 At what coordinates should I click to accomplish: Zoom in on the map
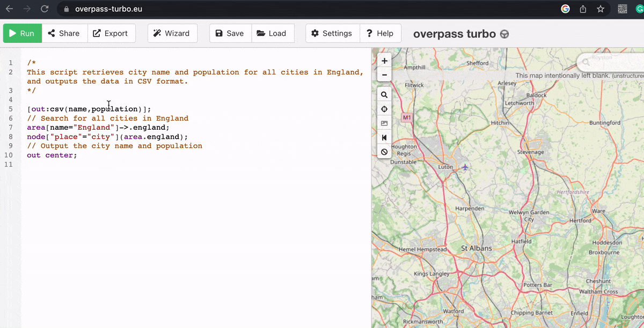click(x=384, y=61)
